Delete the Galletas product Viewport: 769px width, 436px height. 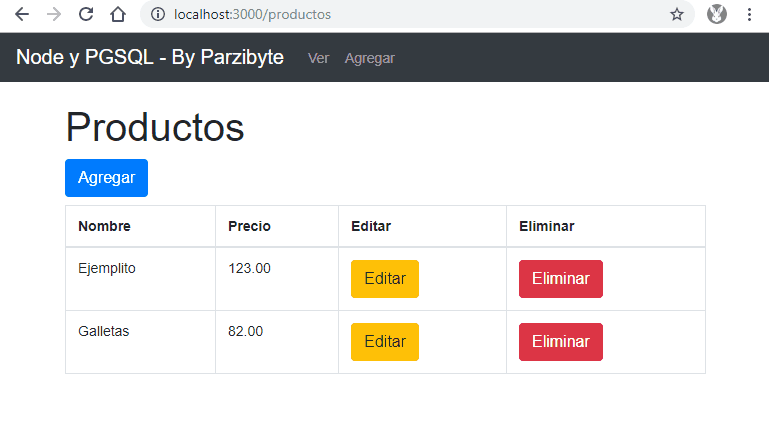tap(561, 342)
